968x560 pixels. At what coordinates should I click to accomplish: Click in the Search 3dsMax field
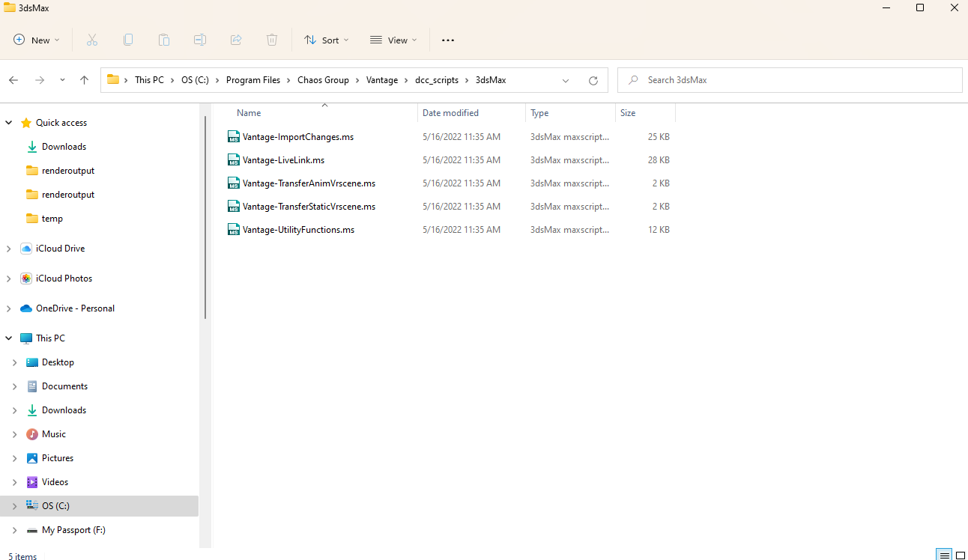pyautogui.click(x=790, y=80)
